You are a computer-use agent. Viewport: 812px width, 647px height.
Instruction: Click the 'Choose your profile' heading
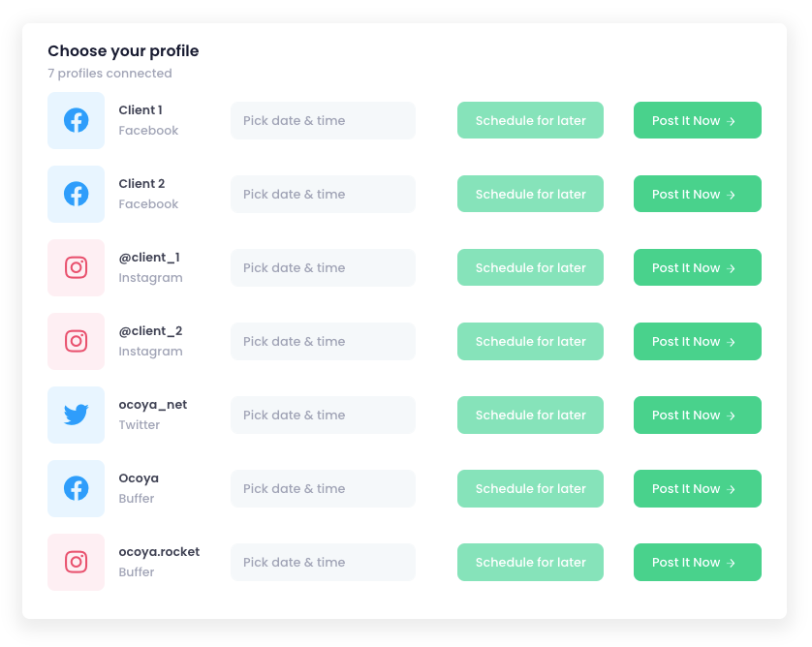[x=123, y=51]
